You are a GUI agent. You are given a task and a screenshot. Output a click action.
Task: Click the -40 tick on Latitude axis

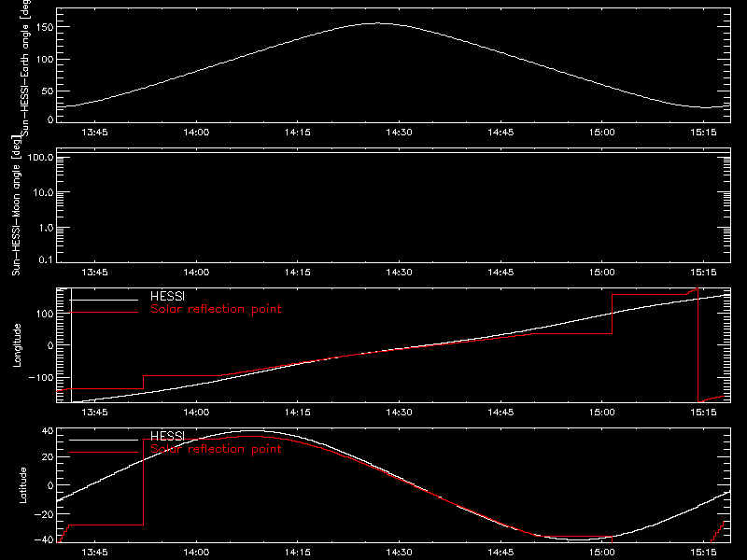point(44,540)
